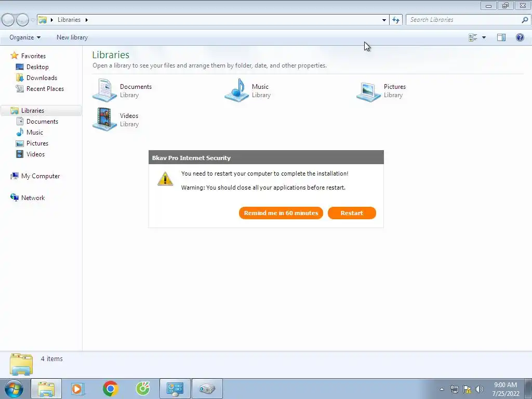Click the volume speaker tray icon
Viewport: 532px width, 399px height.
[x=480, y=389]
